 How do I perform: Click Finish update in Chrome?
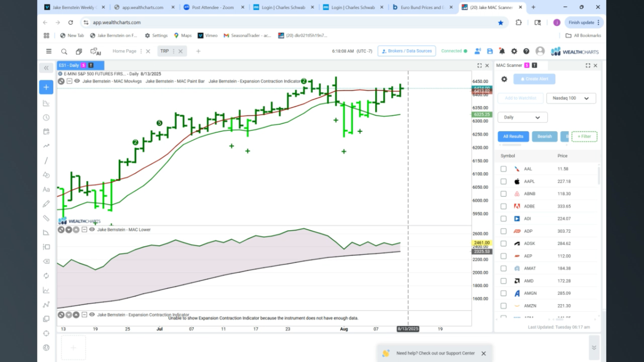tap(584, 22)
